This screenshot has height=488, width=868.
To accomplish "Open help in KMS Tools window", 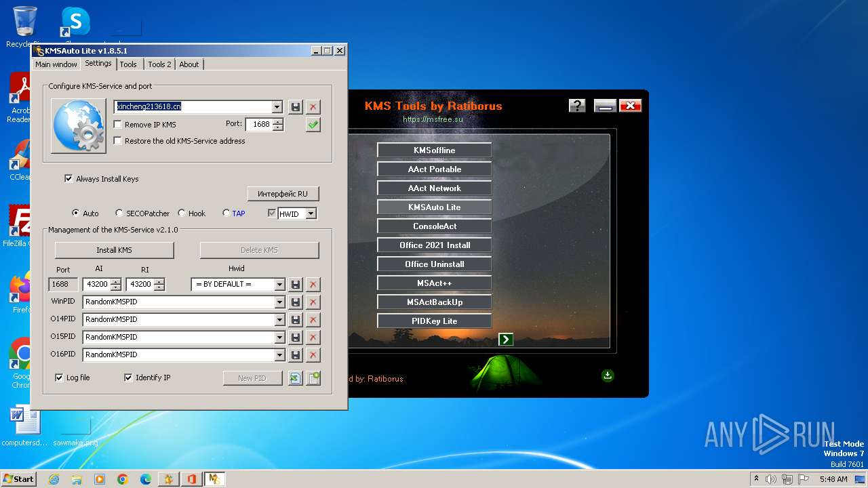I will point(577,106).
